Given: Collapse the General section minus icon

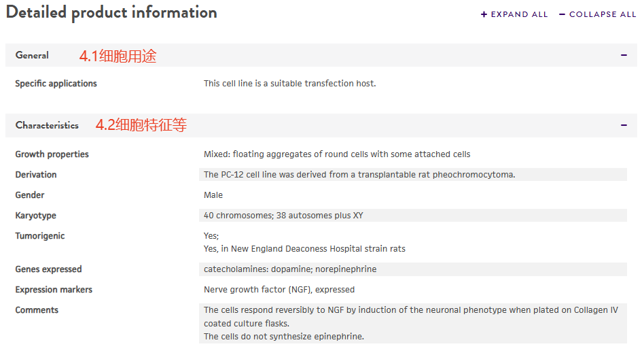Looking at the screenshot, I should pos(624,55).
